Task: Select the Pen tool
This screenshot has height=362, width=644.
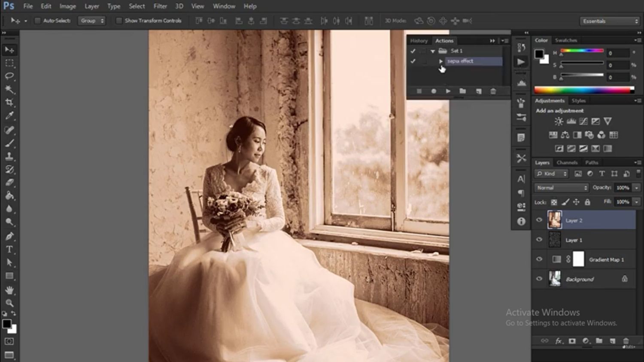Action: 9,236
